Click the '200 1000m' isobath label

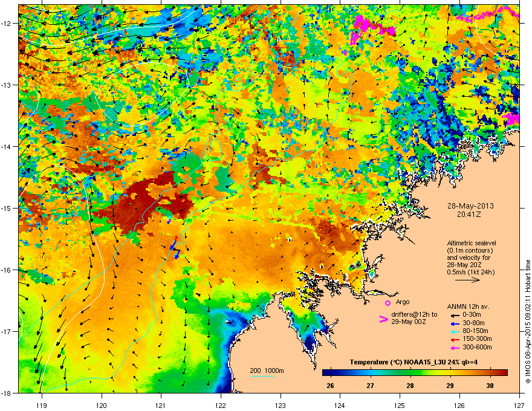click(x=267, y=371)
